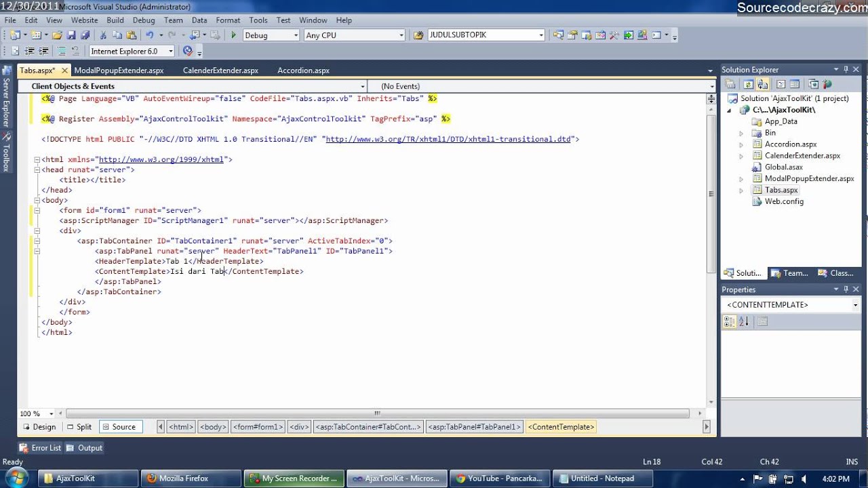The image size is (868, 488).
Task: Click the Alphabetical sort icon in Properties
Action: coord(744,322)
